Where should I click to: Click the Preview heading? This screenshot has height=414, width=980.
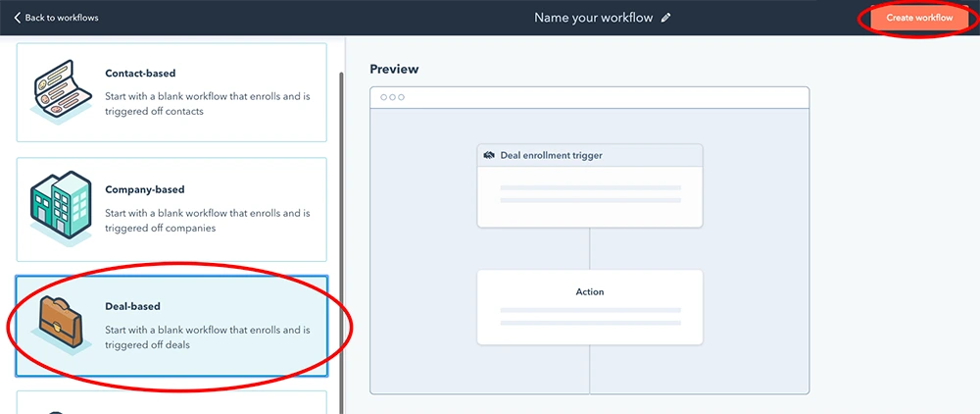pos(394,70)
